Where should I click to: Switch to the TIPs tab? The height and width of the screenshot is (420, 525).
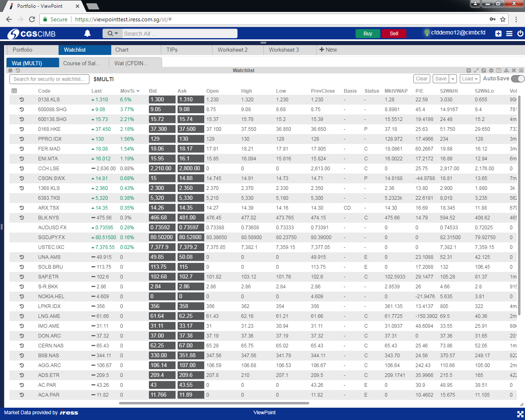point(187,50)
